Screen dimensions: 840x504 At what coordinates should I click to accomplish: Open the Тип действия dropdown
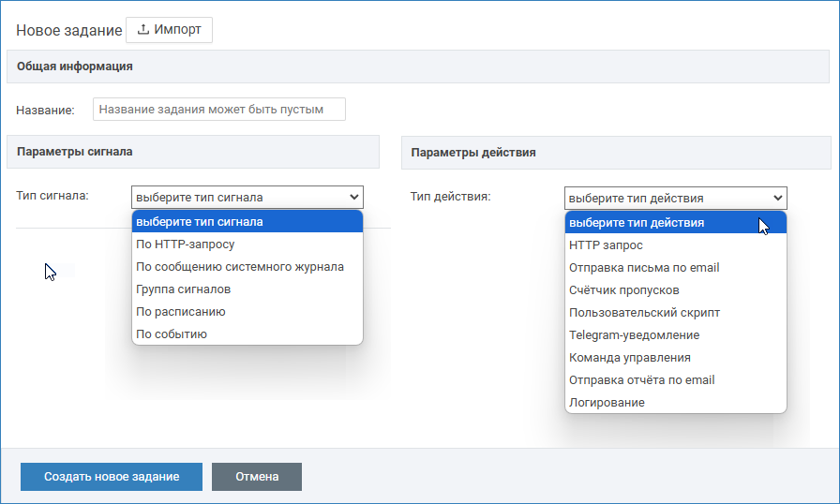coord(675,198)
